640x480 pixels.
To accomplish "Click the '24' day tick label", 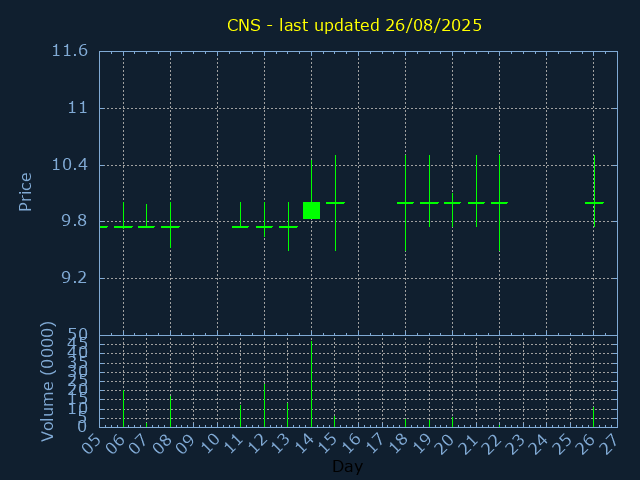I will tap(539, 443).
